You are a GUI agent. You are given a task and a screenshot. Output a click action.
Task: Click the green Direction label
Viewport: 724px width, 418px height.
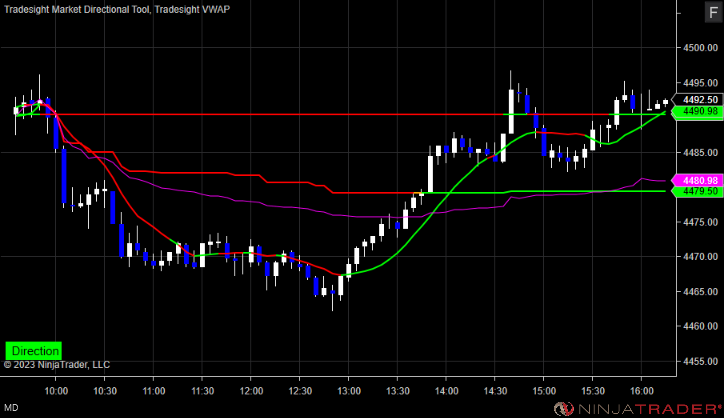point(34,351)
